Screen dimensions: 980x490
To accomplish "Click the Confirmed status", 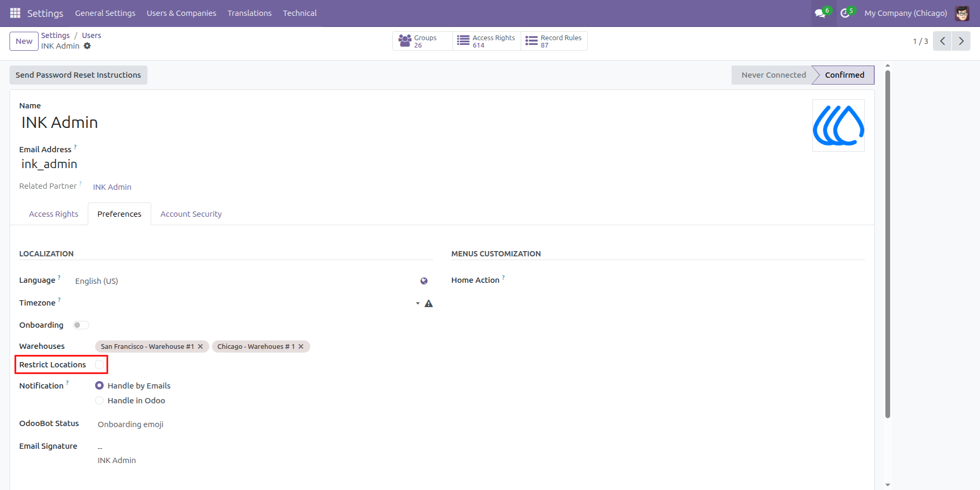I will coord(844,75).
